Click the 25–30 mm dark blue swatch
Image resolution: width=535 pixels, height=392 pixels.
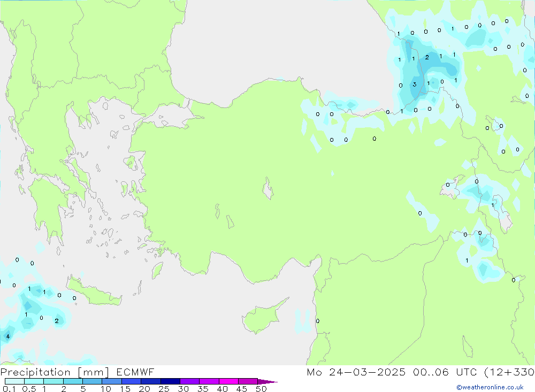coord(170,381)
